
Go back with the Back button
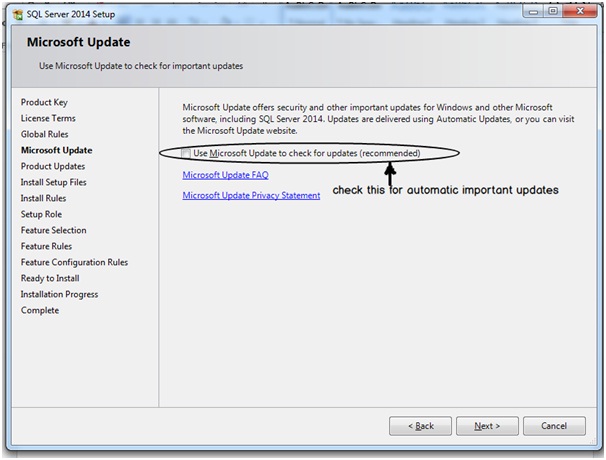click(x=420, y=426)
